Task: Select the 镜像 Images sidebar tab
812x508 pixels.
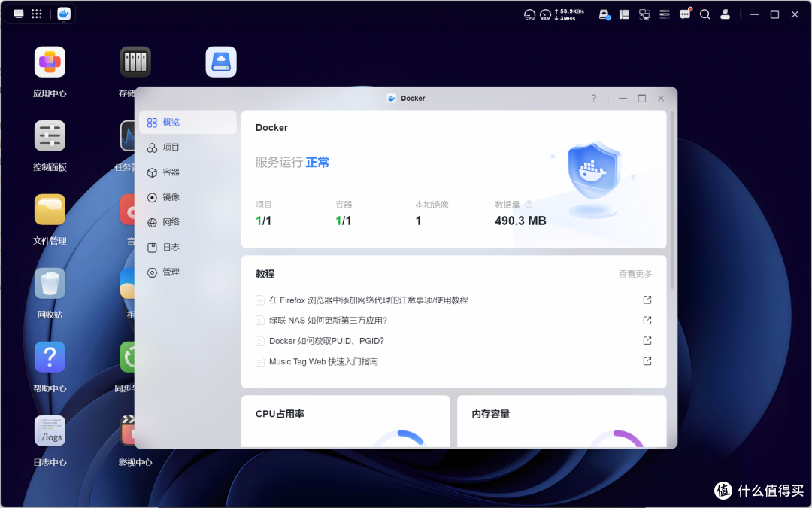Action: pos(187,197)
